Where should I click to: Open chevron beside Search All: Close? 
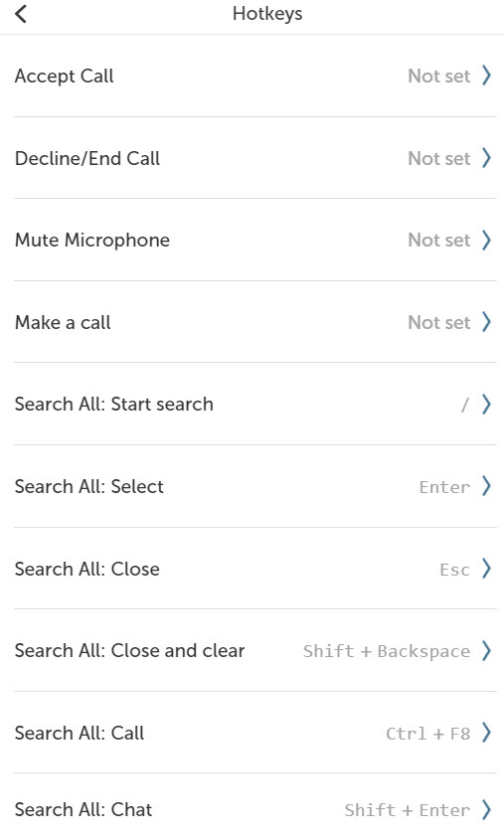tap(486, 569)
